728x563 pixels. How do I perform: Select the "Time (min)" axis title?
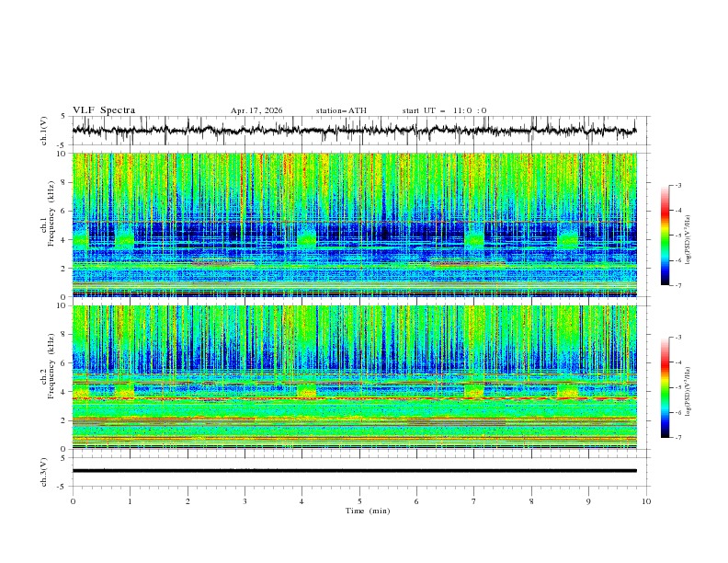click(x=368, y=511)
